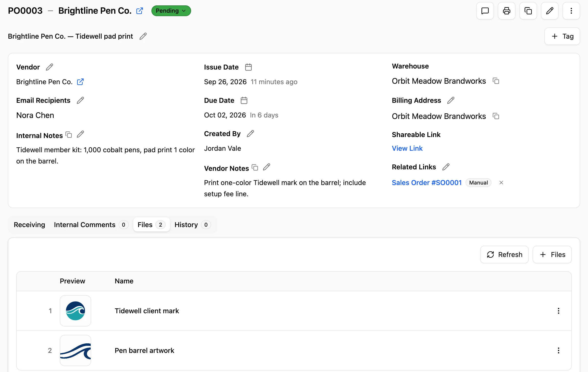Click Warehouse Orbit Meadow Brandworks value
Image resolution: width=588 pixels, height=372 pixels.
click(x=439, y=81)
